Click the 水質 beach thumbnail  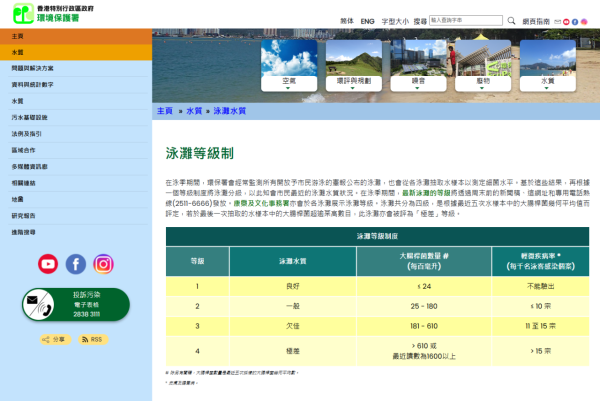tap(548, 58)
